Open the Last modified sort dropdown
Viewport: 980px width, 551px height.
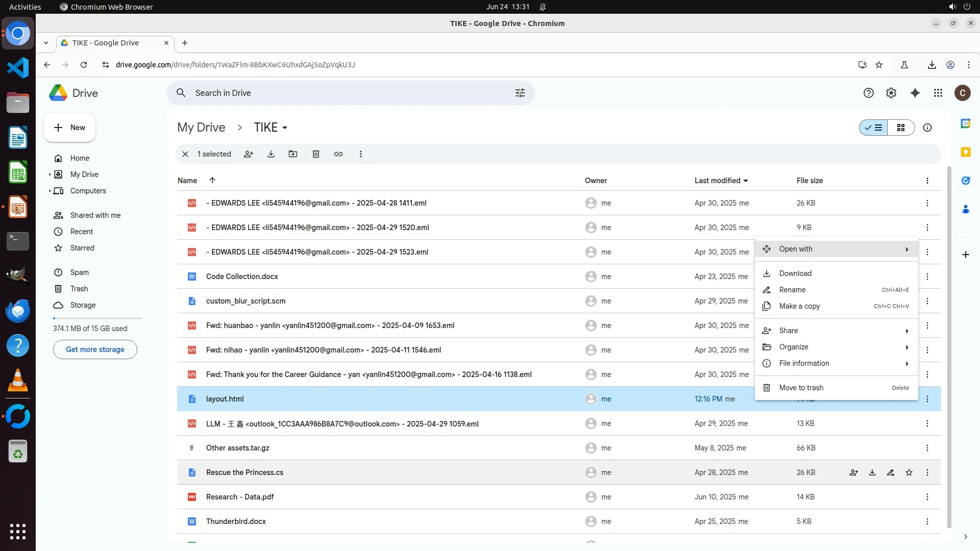point(746,181)
